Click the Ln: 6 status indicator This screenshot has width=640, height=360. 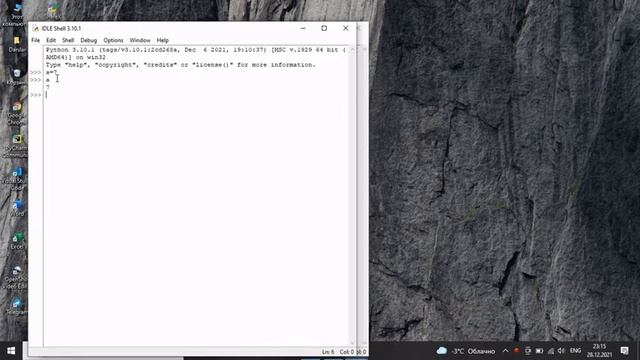click(328, 352)
